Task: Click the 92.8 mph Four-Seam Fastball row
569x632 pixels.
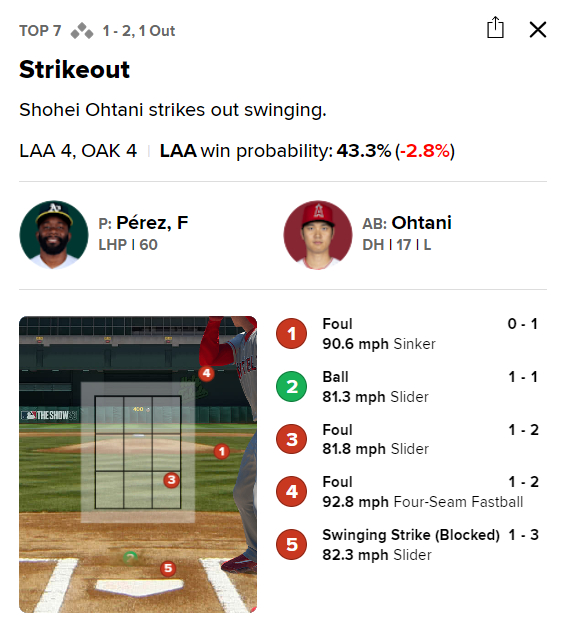Action: [407, 492]
